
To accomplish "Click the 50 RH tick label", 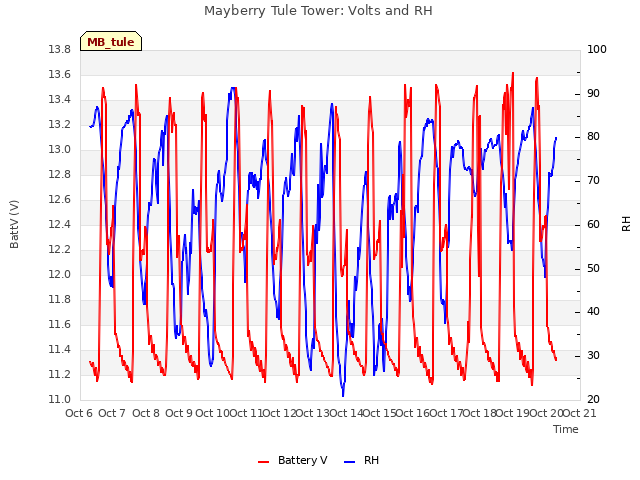I will [x=593, y=269].
